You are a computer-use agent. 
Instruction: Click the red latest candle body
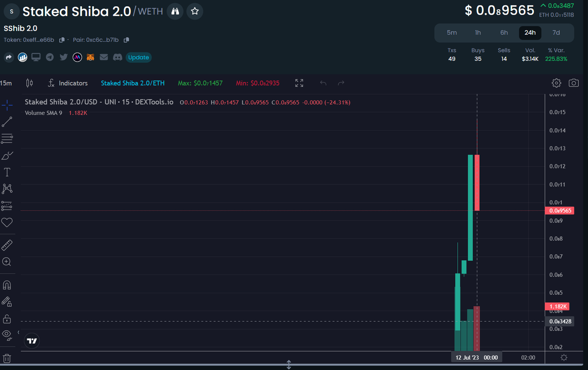point(477,182)
